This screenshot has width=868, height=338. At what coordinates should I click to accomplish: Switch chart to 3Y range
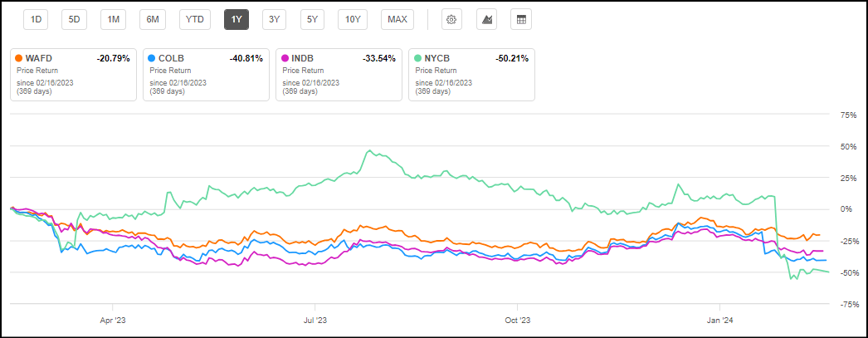pyautogui.click(x=274, y=19)
